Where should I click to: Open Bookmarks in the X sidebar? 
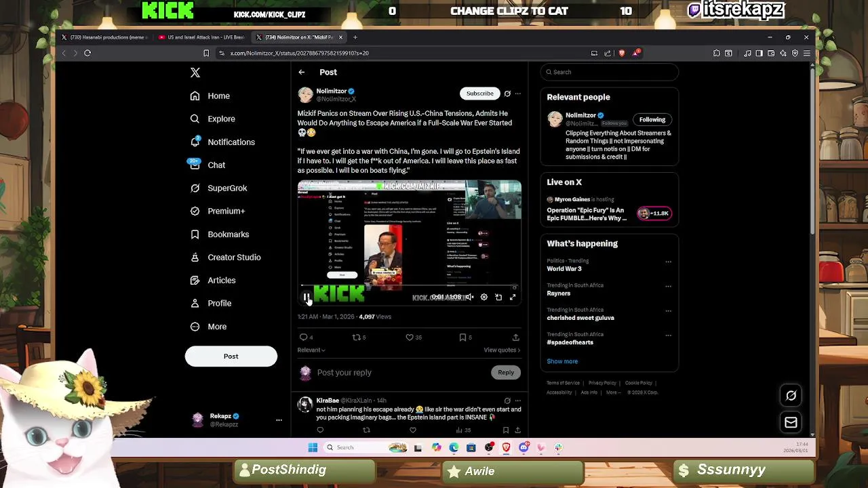click(219, 234)
